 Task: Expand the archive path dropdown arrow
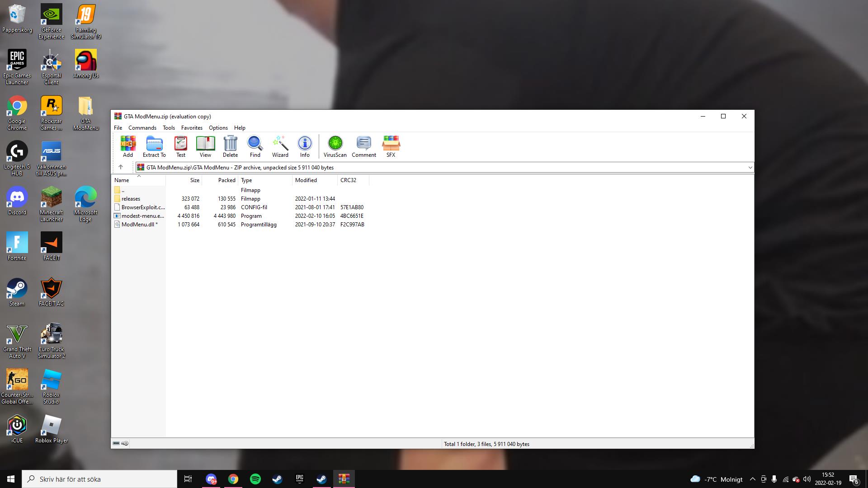(x=750, y=168)
